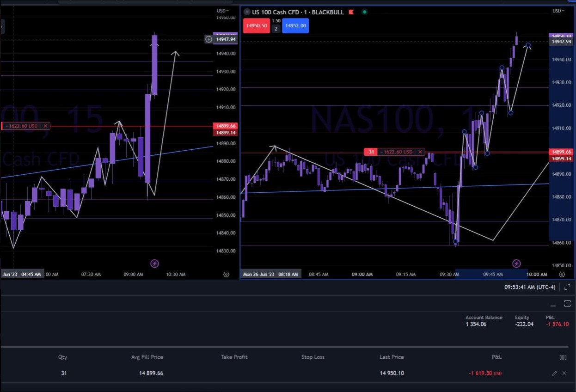The width and height of the screenshot is (576, 392).
Task: Click the red 14899.66 price label on the left axis
Action: tap(226, 126)
